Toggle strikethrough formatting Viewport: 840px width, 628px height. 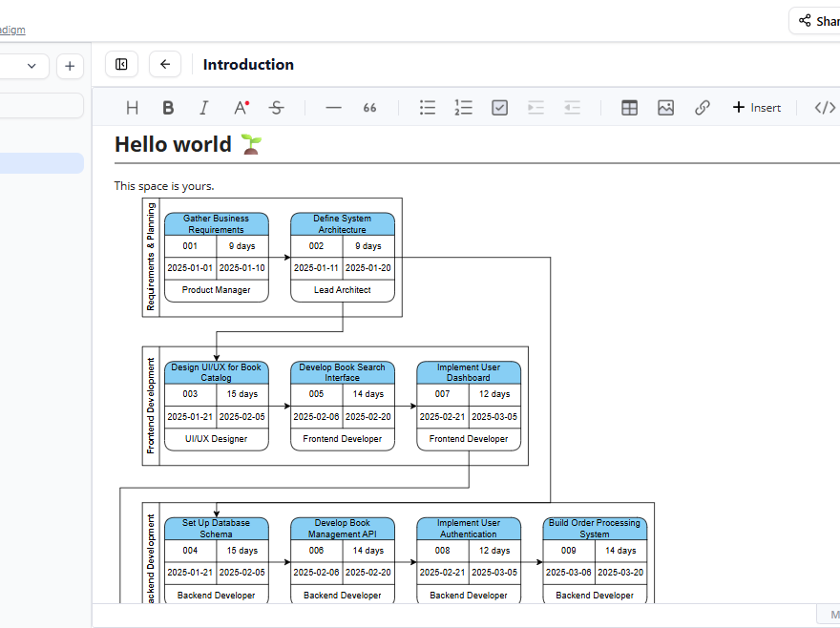[x=276, y=107]
